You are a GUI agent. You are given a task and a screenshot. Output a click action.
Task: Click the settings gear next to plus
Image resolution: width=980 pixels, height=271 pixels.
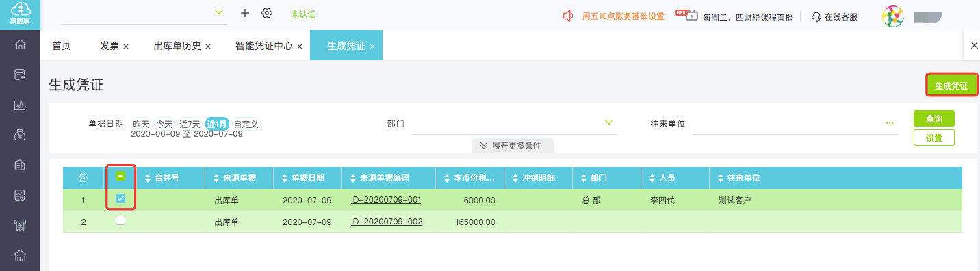pyautogui.click(x=267, y=13)
